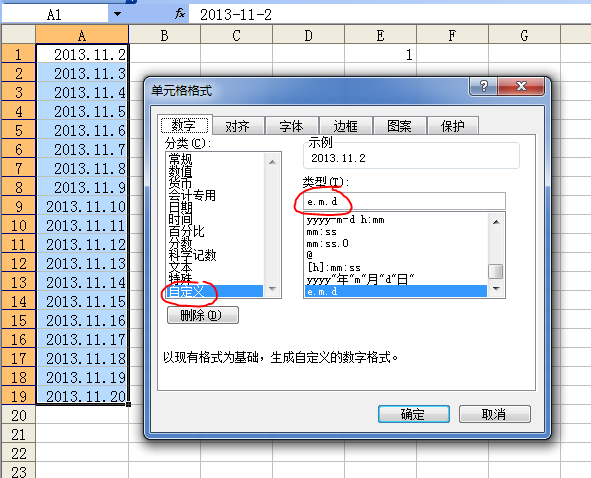Viewport: 591px width, 478px height.
Task: Select column C header
Action: click(236, 35)
